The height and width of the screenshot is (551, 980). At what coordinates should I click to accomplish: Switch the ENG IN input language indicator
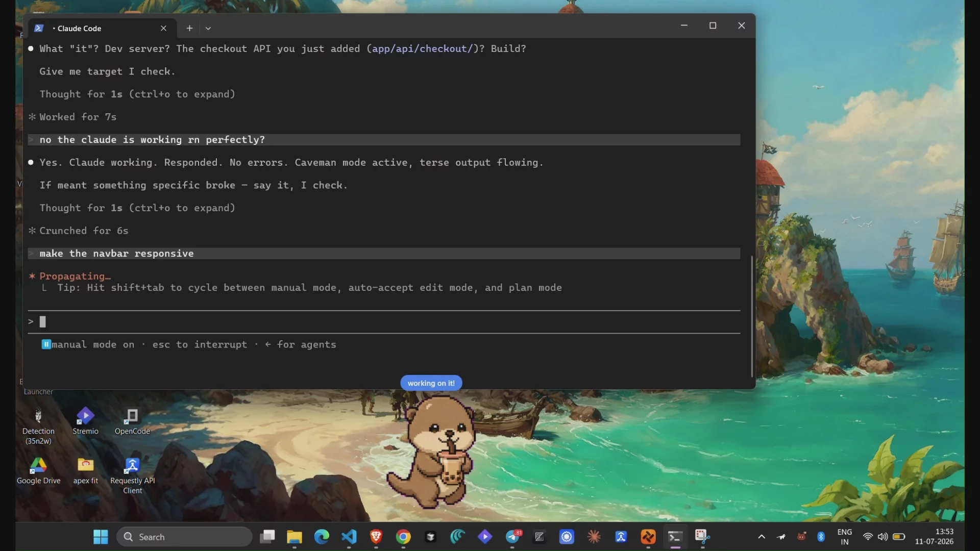click(845, 537)
